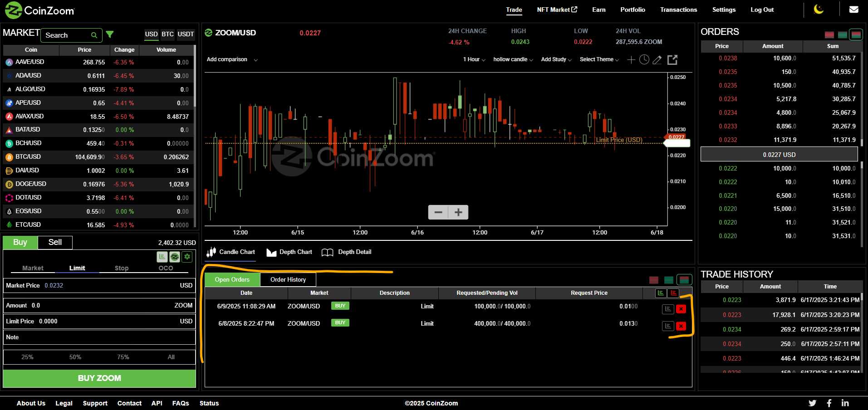Switch to Depth Chart view
The height and width of the screenshot is (410, 868).
point(289,252)
